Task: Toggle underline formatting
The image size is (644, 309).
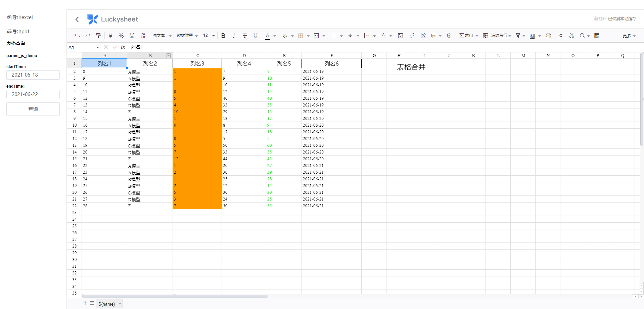Action: pos(256,36)
